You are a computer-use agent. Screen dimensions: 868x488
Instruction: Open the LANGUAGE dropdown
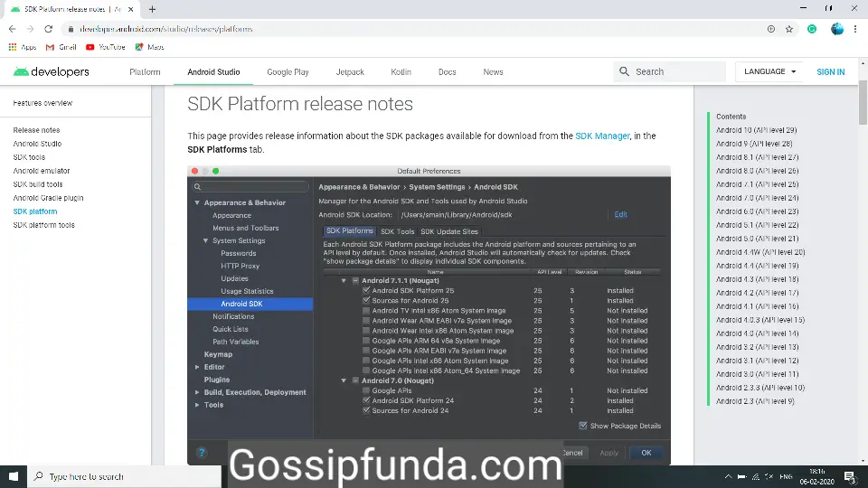tap(769, 71)
